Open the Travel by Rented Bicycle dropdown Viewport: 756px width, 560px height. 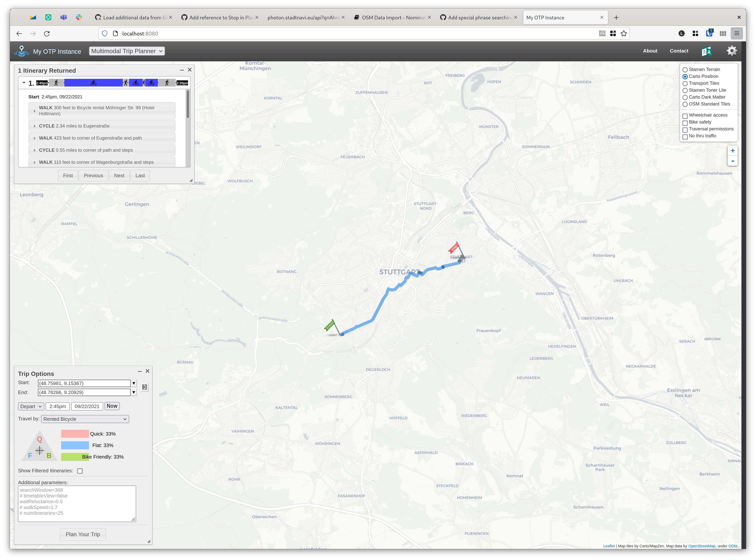pyautogui.click(x=85, y=419)
